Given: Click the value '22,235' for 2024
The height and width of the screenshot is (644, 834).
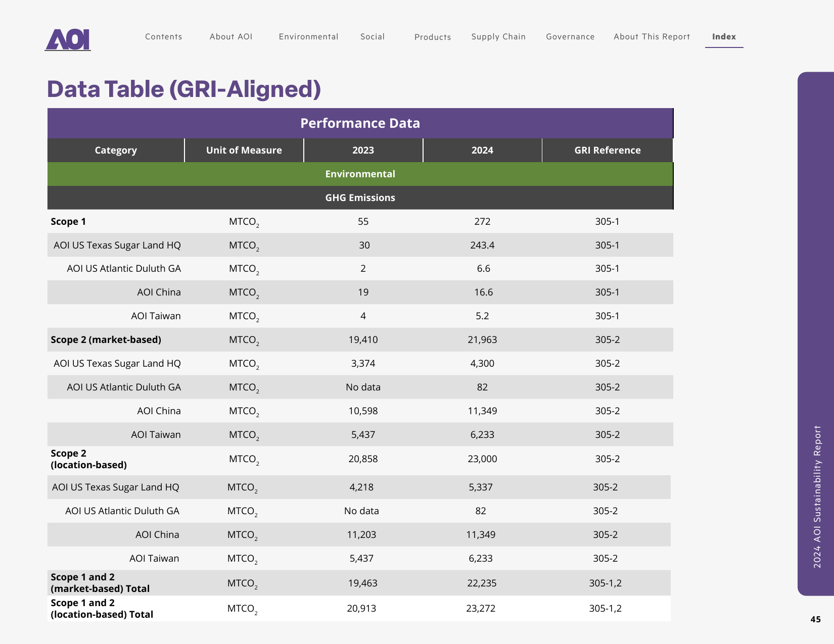Looking at the screenshot, I should click(x=482, y=583).
